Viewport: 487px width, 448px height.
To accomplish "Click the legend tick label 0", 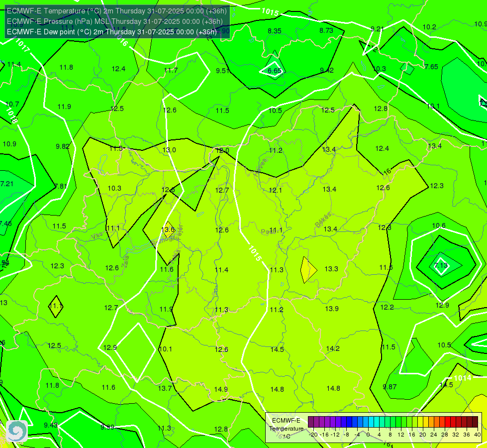I will (368, 435).
